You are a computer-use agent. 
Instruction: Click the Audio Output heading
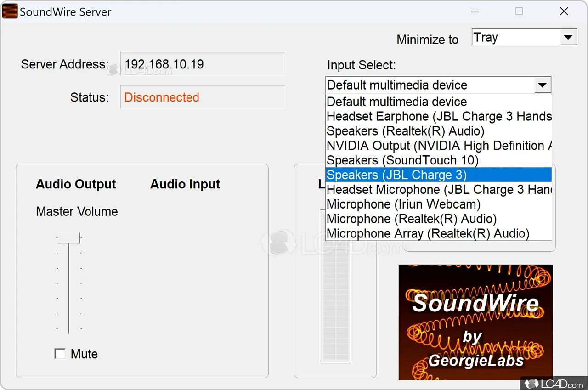(76, 184)
